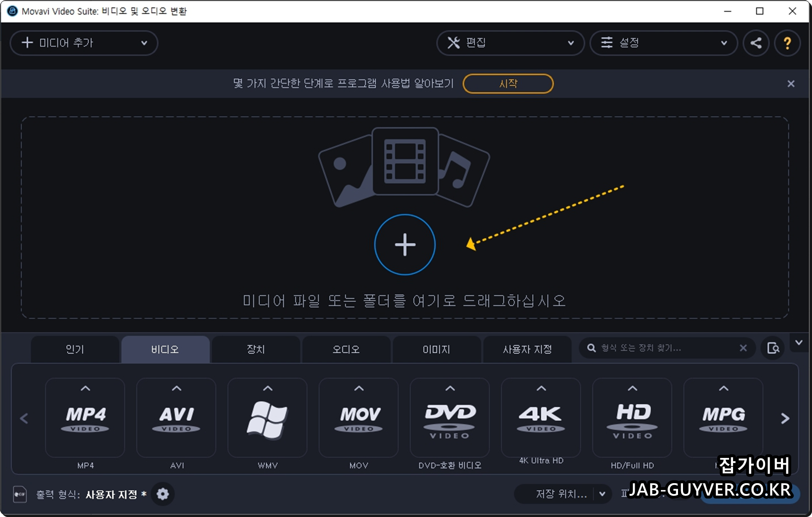Click the 저장 위치 (Save to) button

coord(561,494)
